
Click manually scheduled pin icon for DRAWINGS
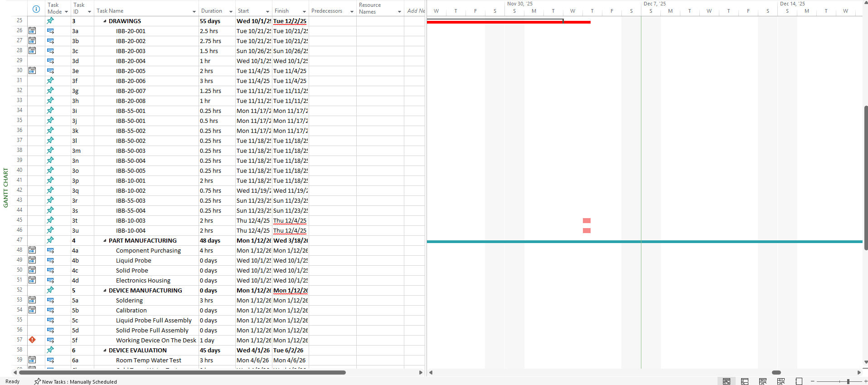(x=50, y=21)
